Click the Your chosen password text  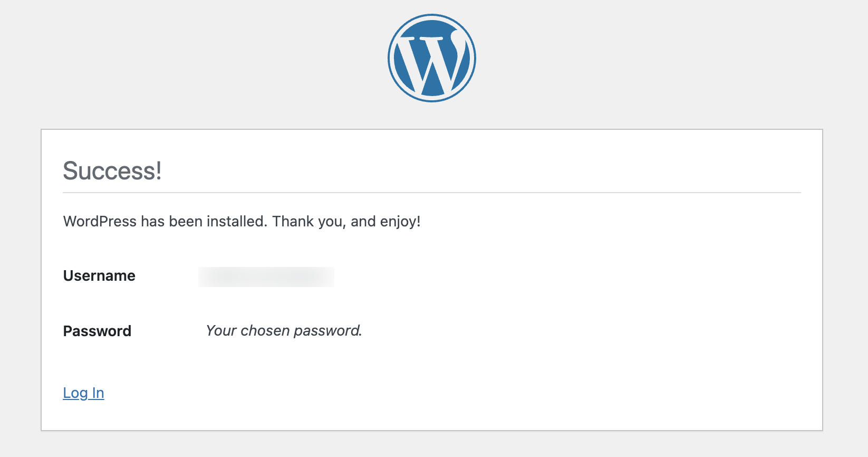(284, 330)
